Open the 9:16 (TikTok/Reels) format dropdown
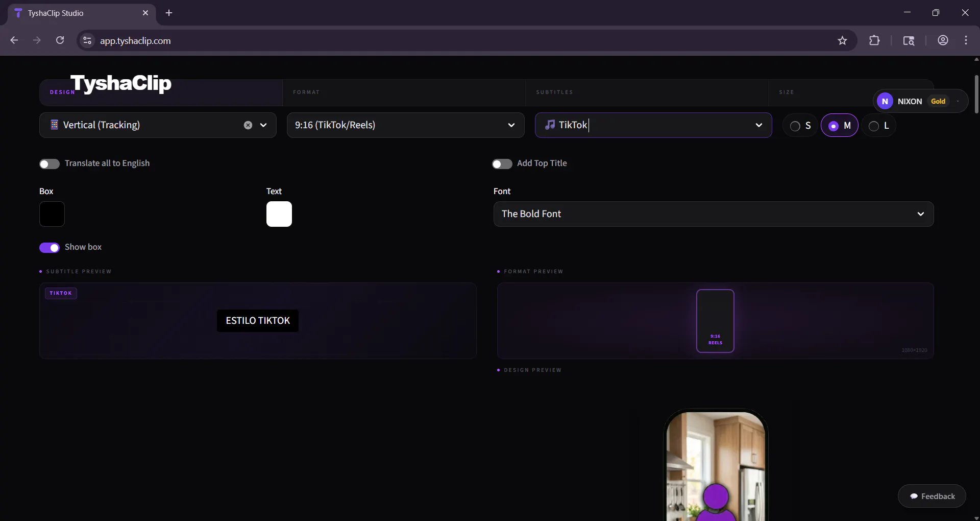The width and height of the screenshot is (980, 521). [406, 125]
